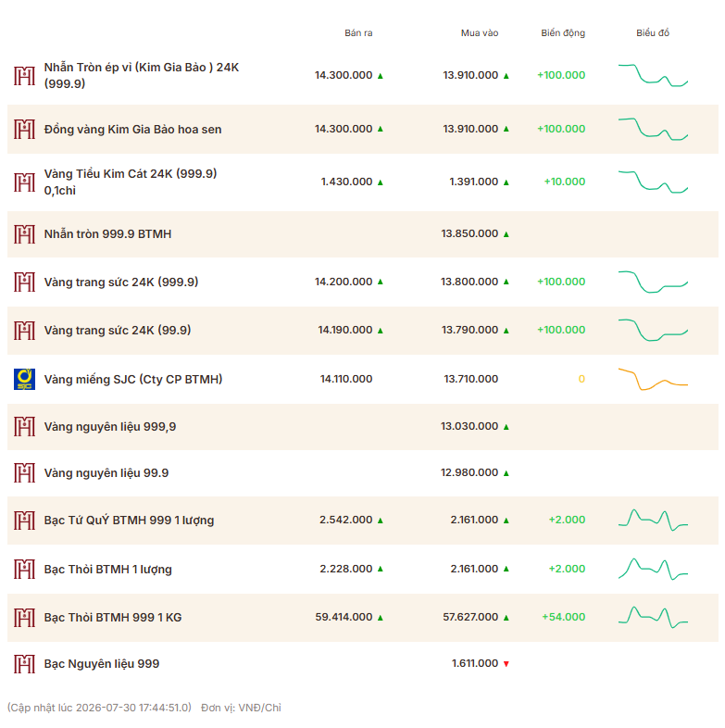Viewport: 725px width, 728px height.
Task: Open trend chart for Bạc Thỏi 999 1 KG
Action: point(653,617)
